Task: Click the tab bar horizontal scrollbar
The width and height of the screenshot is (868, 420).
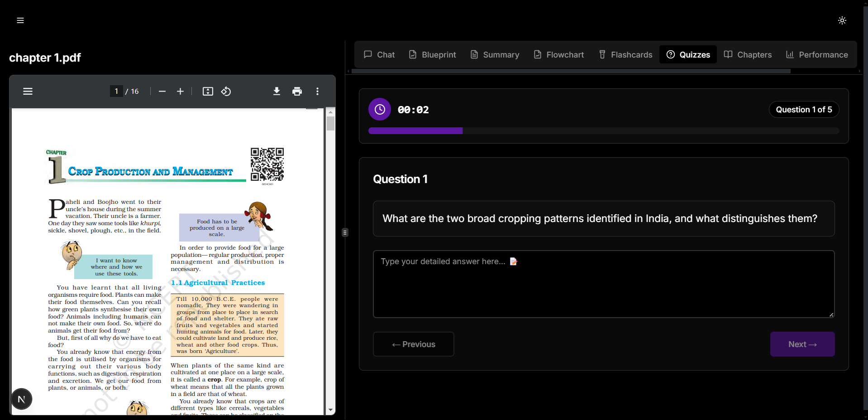Action: [x=571, y=71]
